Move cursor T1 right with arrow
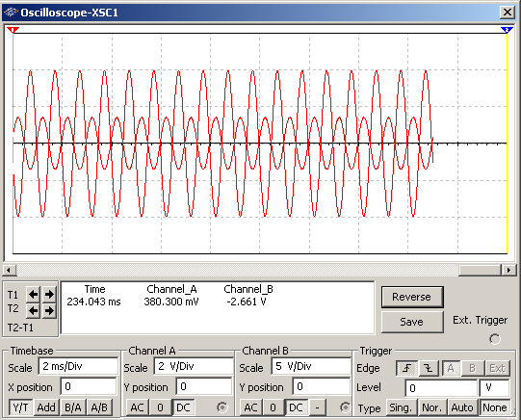The image size is (521, 420). point(49,294)
